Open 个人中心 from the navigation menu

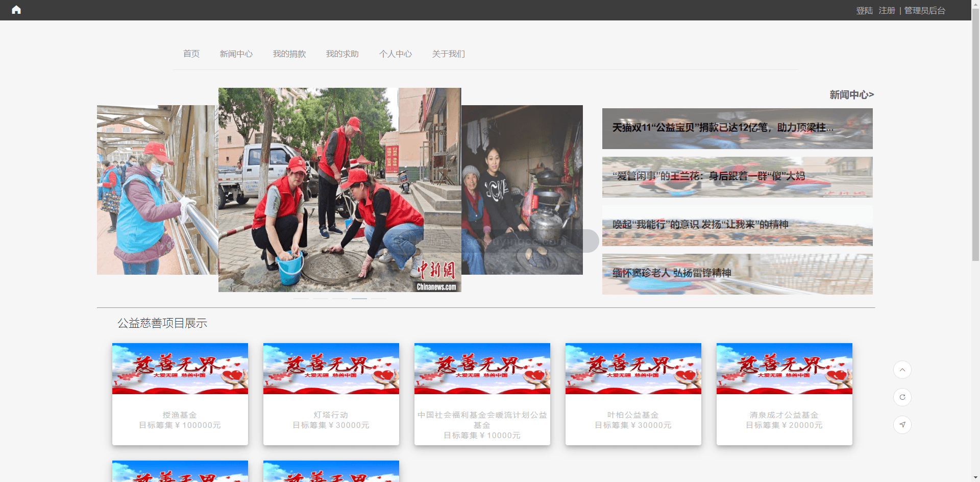[x=396, y=54]
